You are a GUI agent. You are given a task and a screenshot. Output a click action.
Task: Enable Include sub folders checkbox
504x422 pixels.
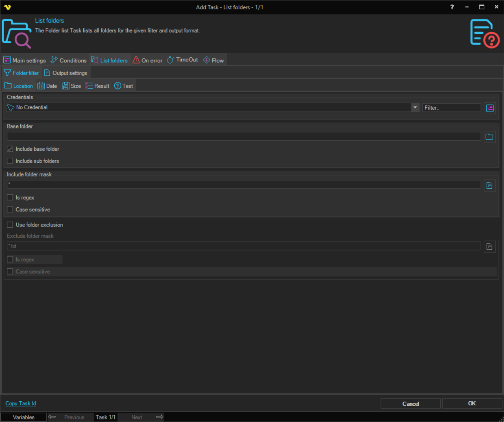tap(10, 161)
